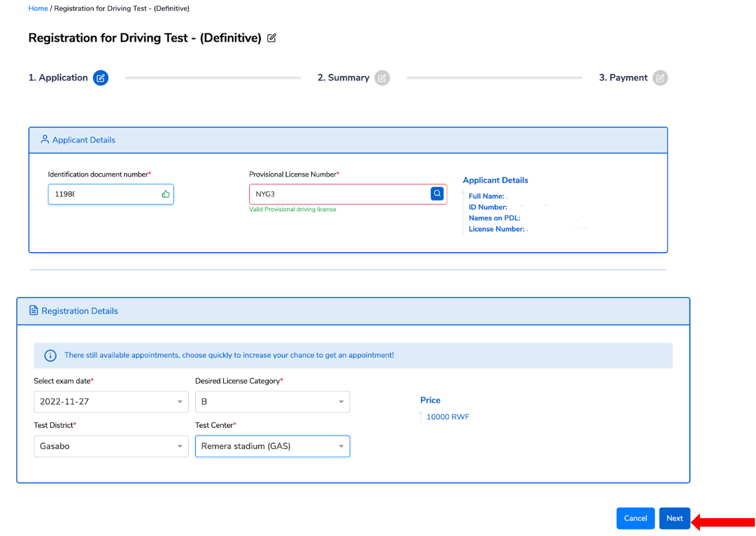The image size is (756, 536).
Task: Click the edit pencil next to page title
Action: [271, 38]
